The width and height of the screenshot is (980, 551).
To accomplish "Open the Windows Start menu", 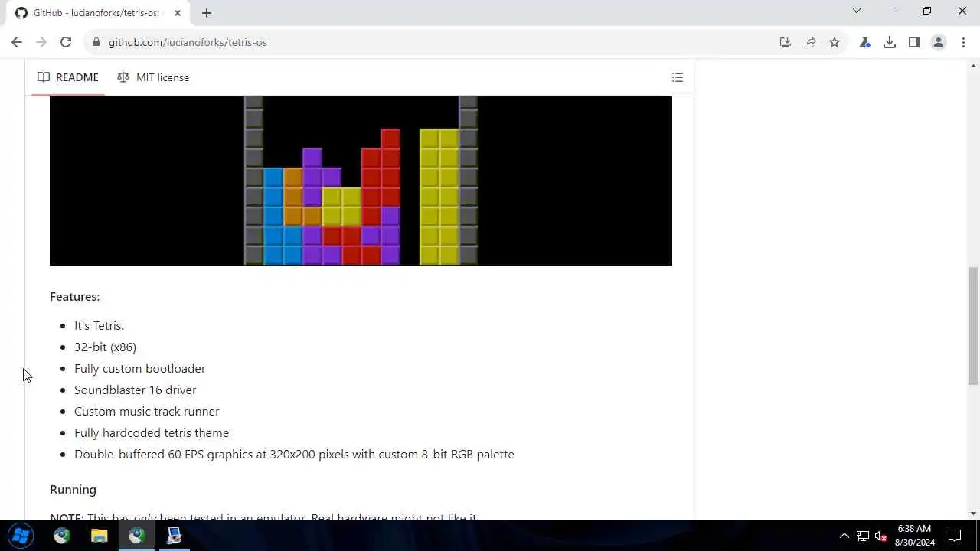I will click(x=21, y=536).
